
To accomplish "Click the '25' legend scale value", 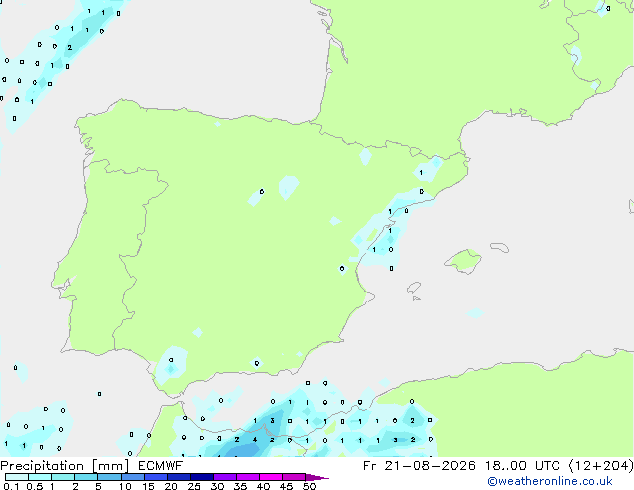I will click(x=194, y=486).
